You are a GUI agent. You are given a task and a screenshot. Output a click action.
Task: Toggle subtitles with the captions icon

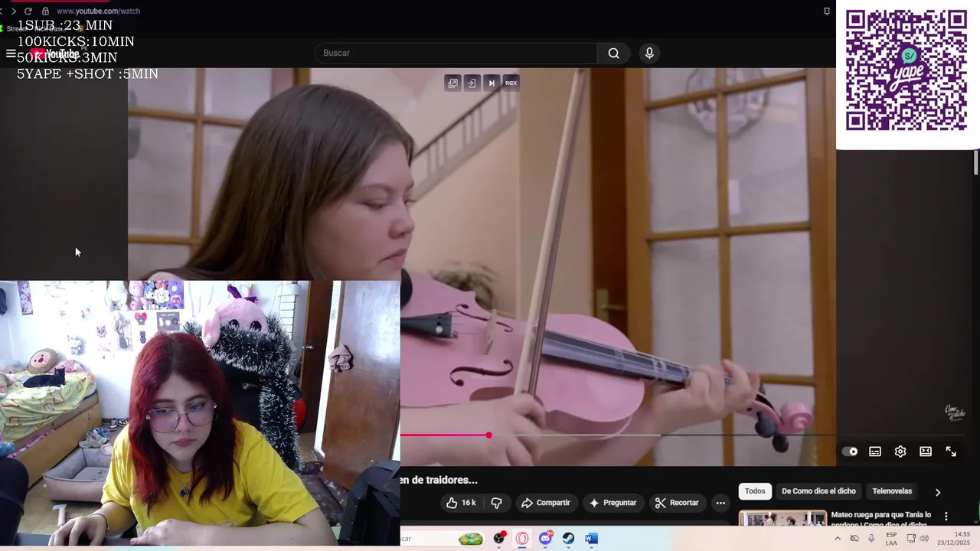[875, 452]
